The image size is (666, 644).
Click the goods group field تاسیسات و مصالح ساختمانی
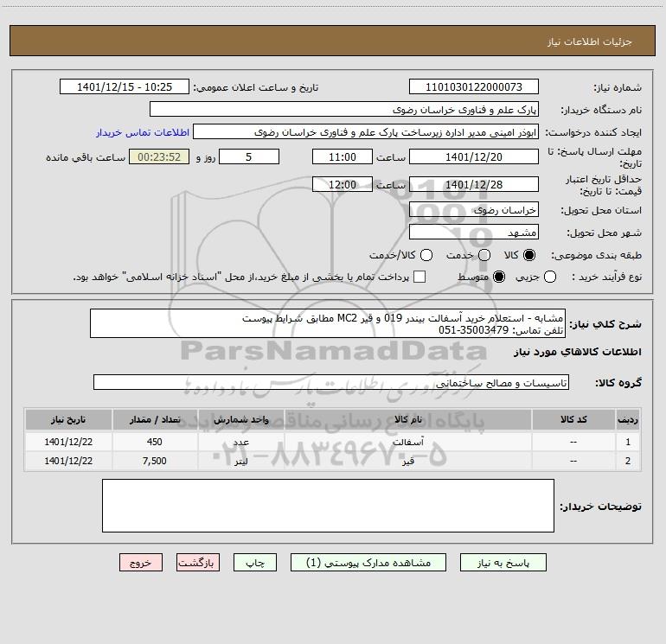point(331,382)
